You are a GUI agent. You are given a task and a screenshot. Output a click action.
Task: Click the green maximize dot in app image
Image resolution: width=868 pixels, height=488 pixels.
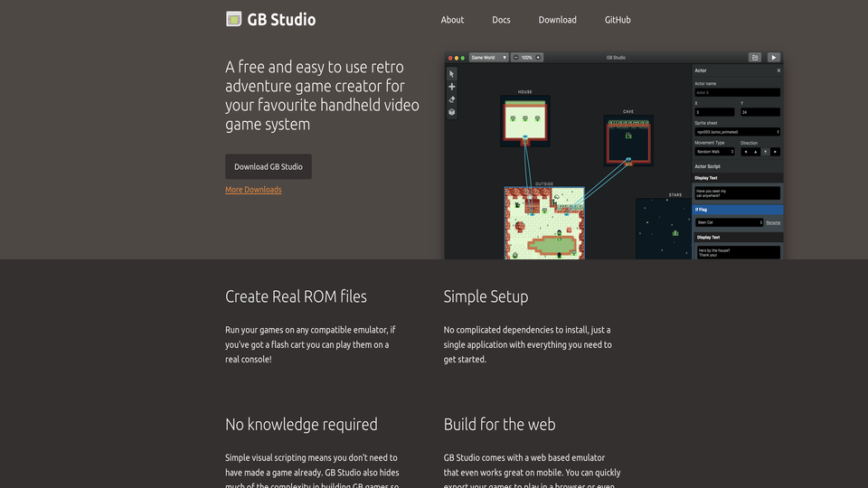pos(463,58)
